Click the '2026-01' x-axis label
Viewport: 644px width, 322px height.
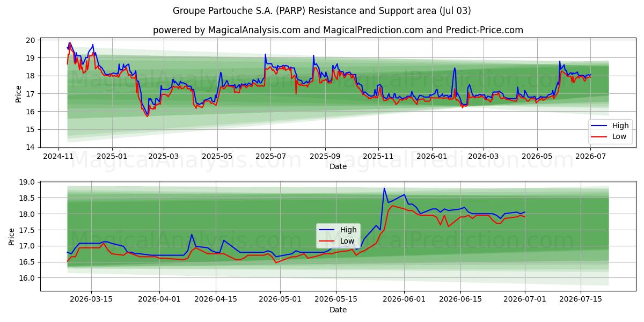point(432,156)
